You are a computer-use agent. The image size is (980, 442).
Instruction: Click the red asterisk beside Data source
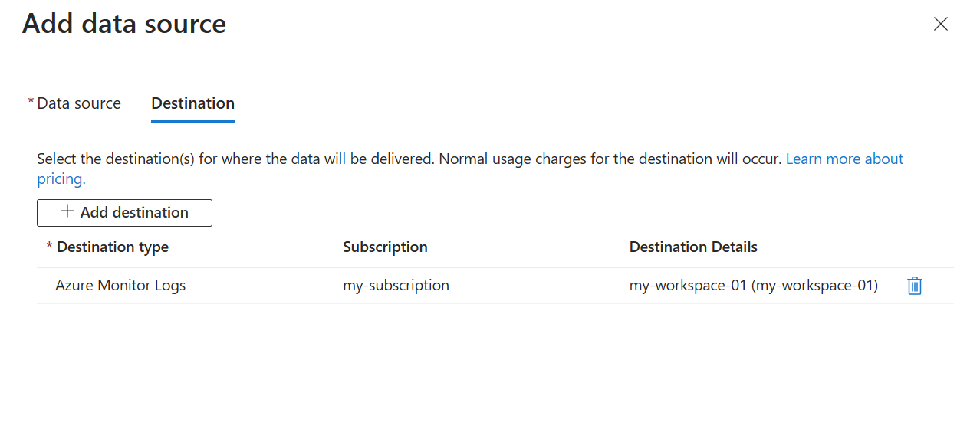click(x=31, y=101)
